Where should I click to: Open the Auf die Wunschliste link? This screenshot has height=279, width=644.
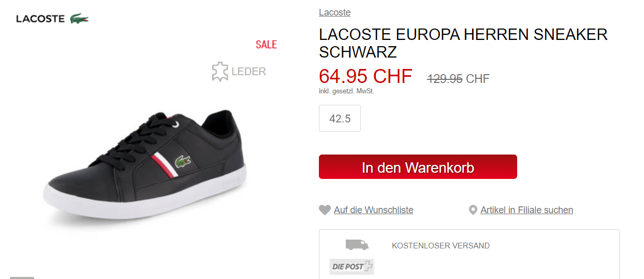click(373, 210)
